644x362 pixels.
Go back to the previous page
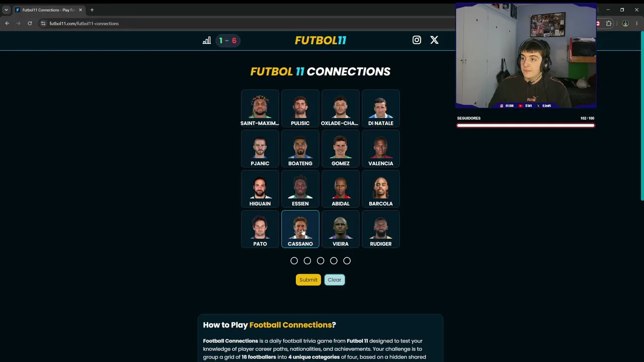click(x=7, y=23)
